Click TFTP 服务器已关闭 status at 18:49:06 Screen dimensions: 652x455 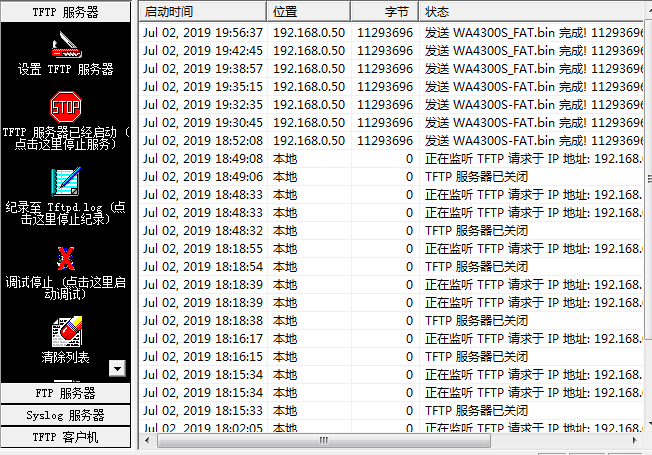[477, 177]
